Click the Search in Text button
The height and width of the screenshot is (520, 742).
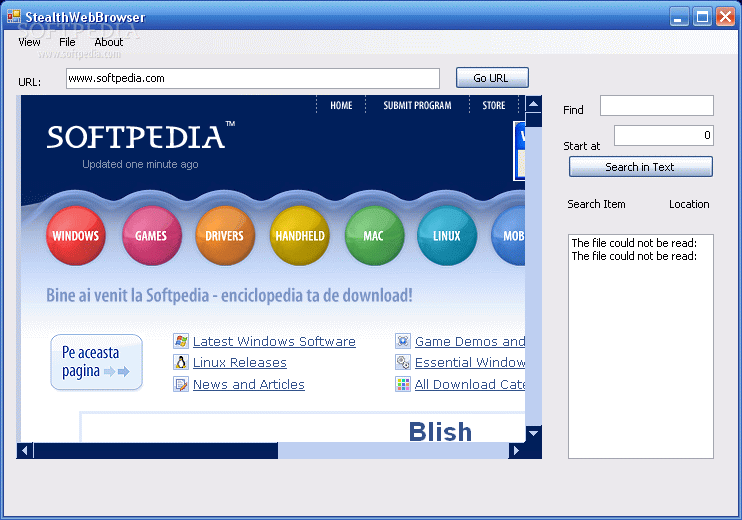(x=640, y=167)
